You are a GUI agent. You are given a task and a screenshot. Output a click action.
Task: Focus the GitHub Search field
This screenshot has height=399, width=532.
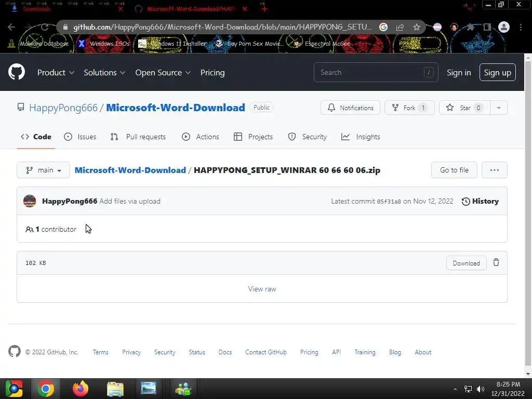click(376, 72)
